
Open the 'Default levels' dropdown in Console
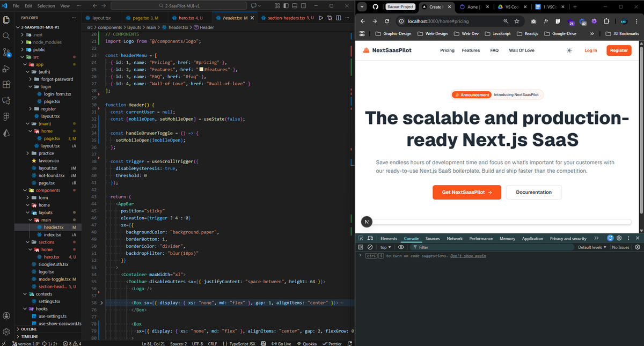pyautogui.click(x=591, y=247)
